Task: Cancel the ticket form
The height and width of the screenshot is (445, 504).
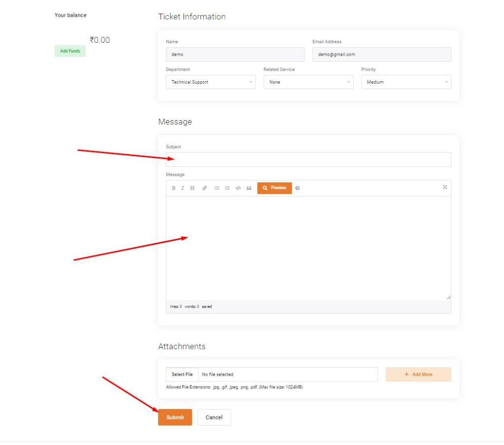Action: [214, 417]
